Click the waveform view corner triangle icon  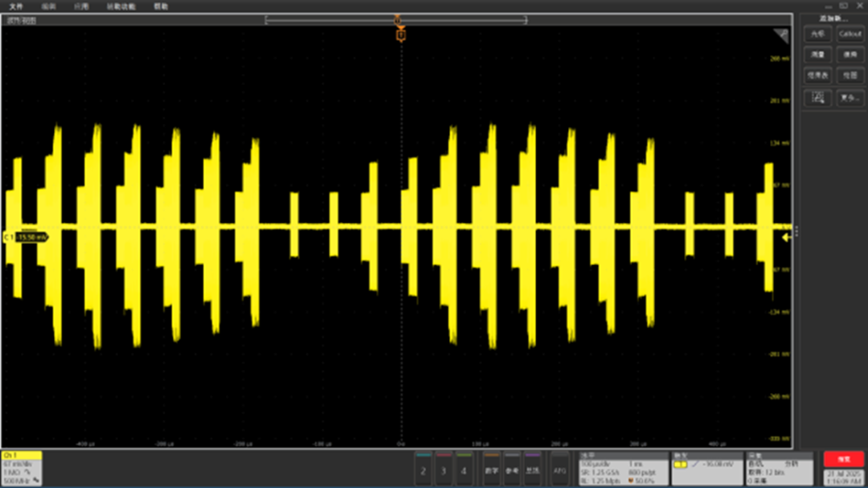click(x=781, y=36)
